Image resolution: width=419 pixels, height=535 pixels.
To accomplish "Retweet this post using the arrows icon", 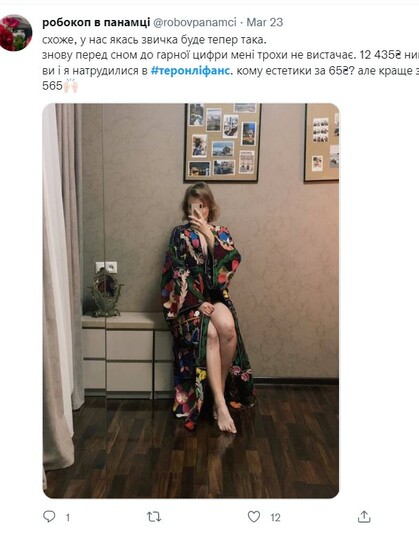I will [x=154, y=517].
